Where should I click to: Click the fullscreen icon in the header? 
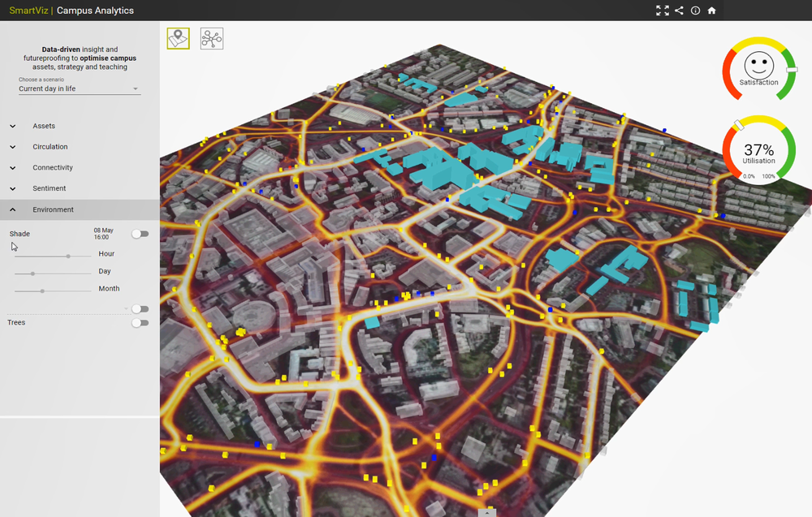(663, 11)
